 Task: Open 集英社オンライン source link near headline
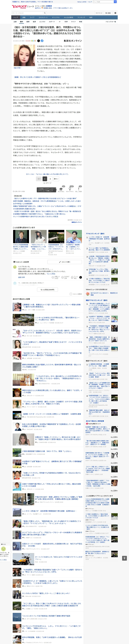click(73, 41)
